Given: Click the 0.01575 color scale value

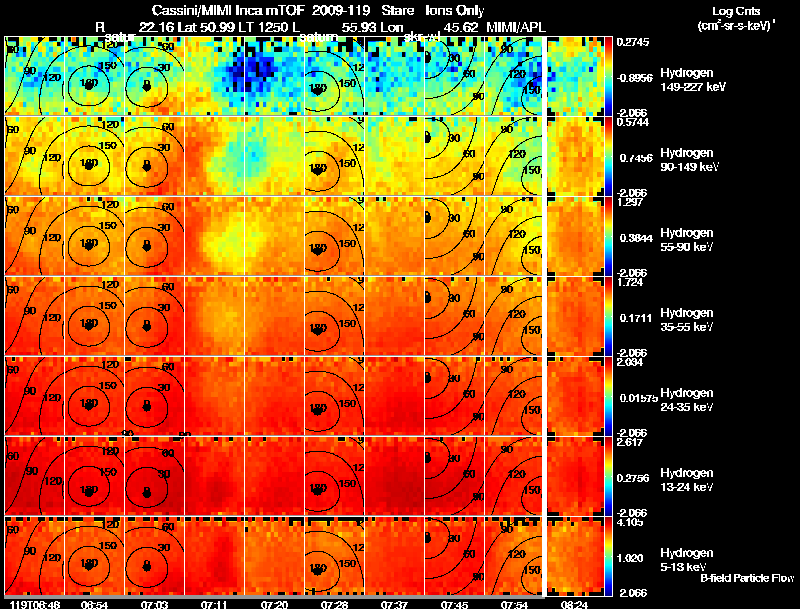Looking at the screenshot, I should coord(638,398).
